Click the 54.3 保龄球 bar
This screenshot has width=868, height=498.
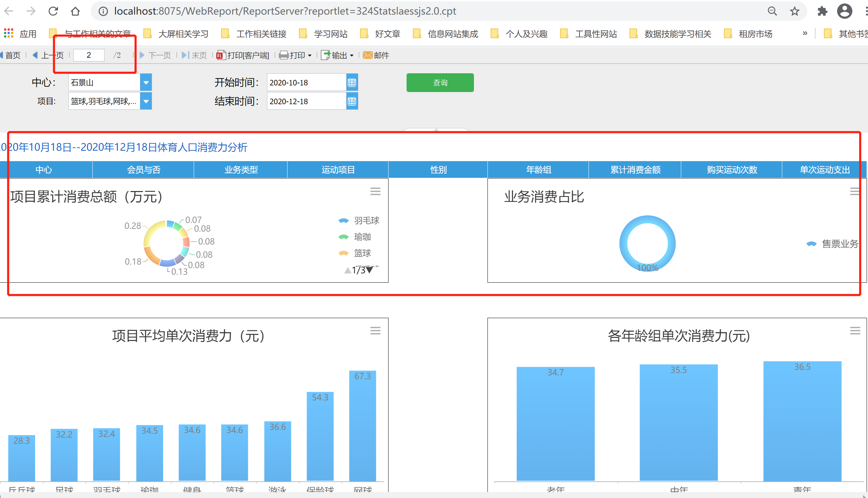tap(320, 436)
